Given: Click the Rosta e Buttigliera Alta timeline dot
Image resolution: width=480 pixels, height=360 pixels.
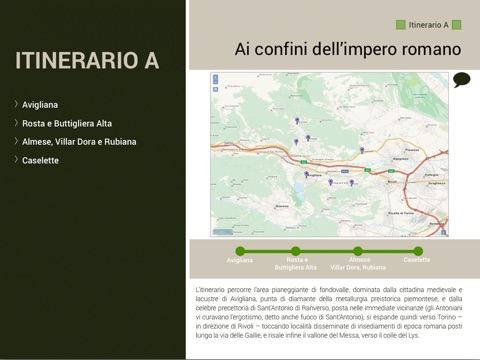Looking at the screenshot, I should click(x=295, y=251).
